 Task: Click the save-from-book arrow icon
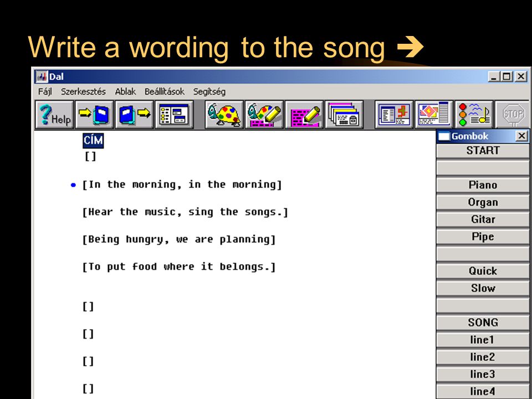point(134,115)
